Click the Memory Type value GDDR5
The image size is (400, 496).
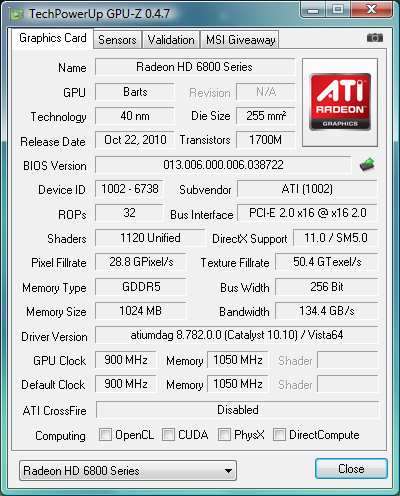coord(141,287)
